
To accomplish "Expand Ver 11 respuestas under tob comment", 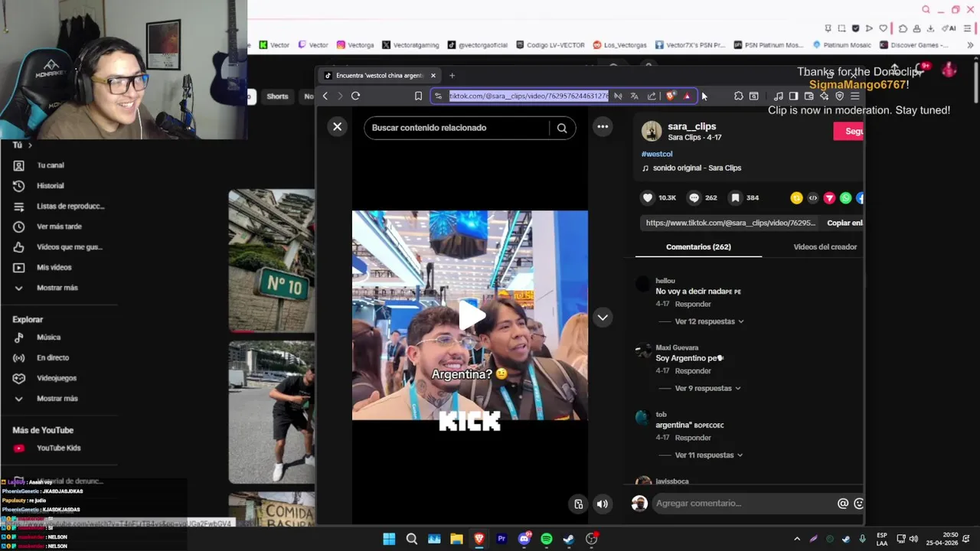I will point(709,455).
